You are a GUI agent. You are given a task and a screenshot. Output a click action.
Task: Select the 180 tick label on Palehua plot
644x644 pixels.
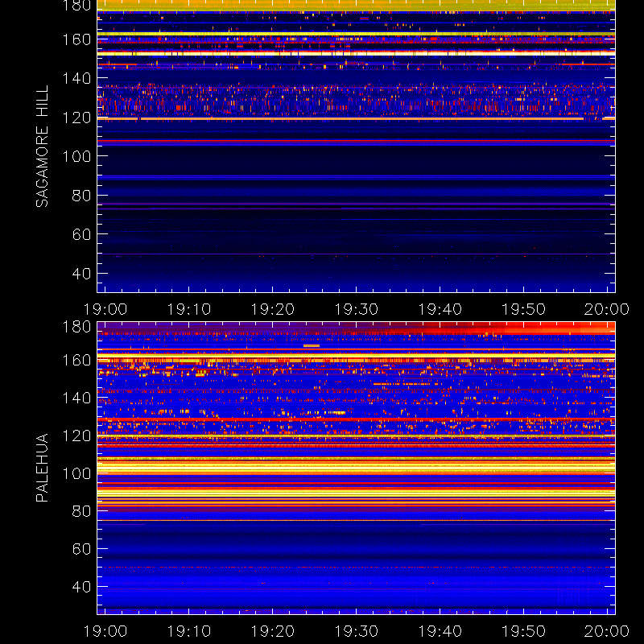[76, 327]
